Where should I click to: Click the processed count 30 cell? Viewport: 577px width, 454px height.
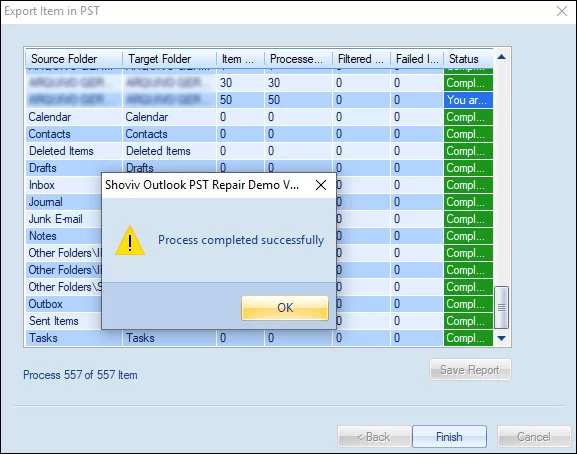click(298, 83)
